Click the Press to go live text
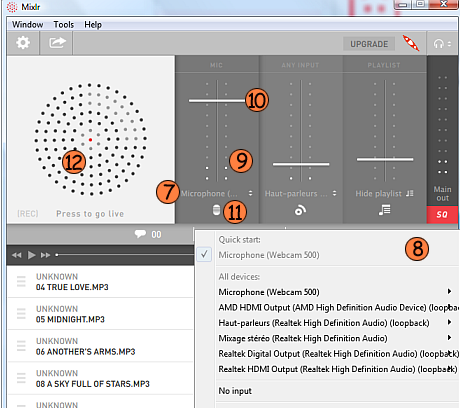460x408 pixels. (x=90, y=214)
